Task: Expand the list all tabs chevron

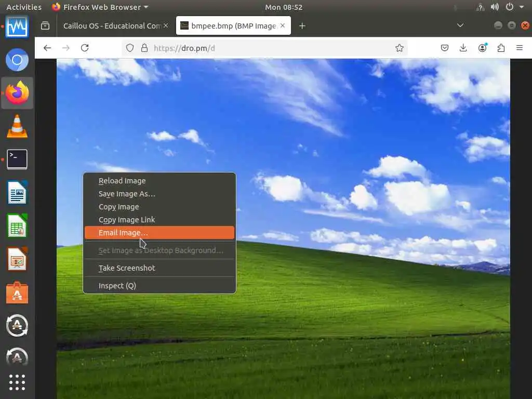Action: pos(460,25)
